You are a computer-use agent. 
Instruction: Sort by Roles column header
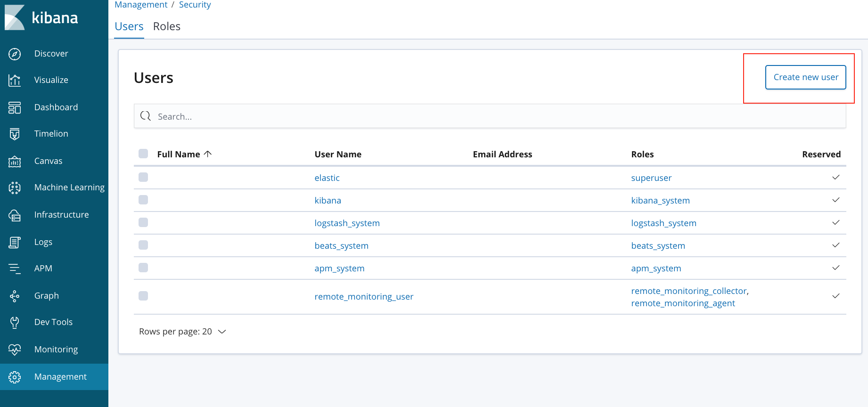click(x=642, y=155)
